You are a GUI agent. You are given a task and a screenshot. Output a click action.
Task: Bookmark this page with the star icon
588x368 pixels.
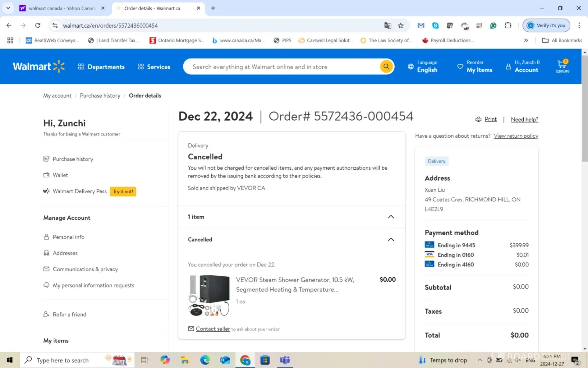tap(401, 25)
